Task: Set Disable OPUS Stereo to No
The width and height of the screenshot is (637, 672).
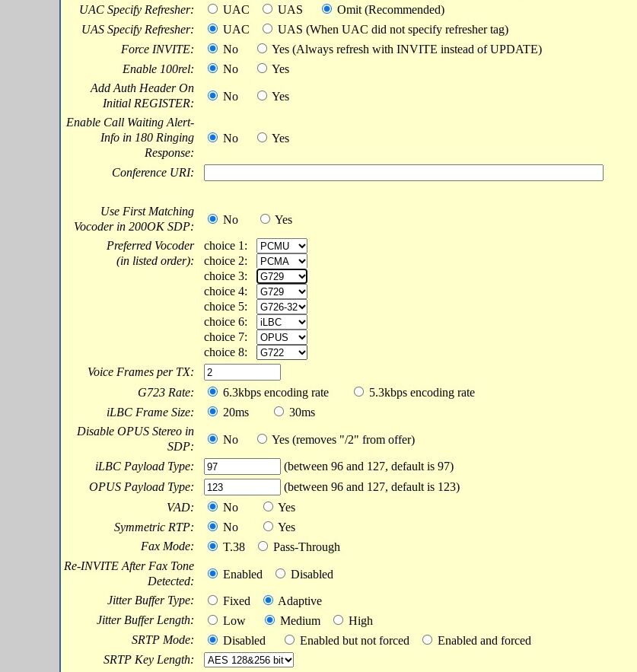Action: (x=212, y=439)
